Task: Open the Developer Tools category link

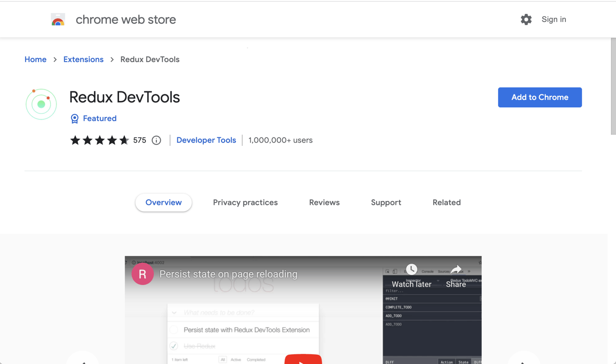Action: pyautogui.click(x=206, y=140)
